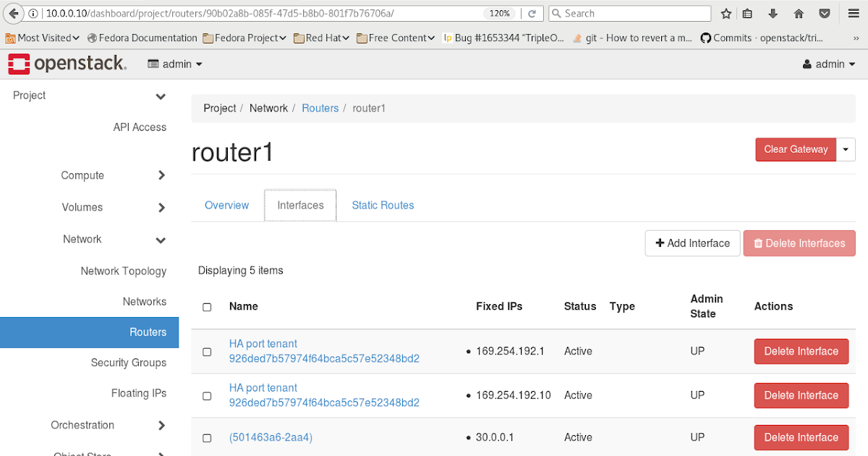Go to the browser home page

pos(800,13)
